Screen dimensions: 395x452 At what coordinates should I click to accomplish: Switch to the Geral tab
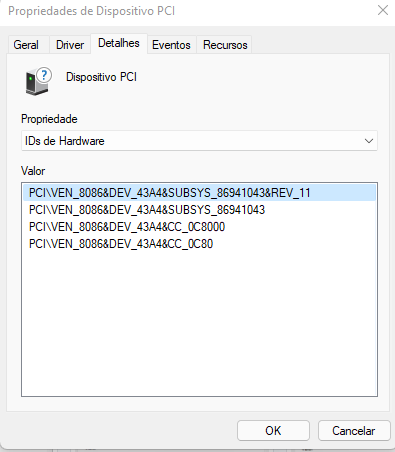coord(26,45)
